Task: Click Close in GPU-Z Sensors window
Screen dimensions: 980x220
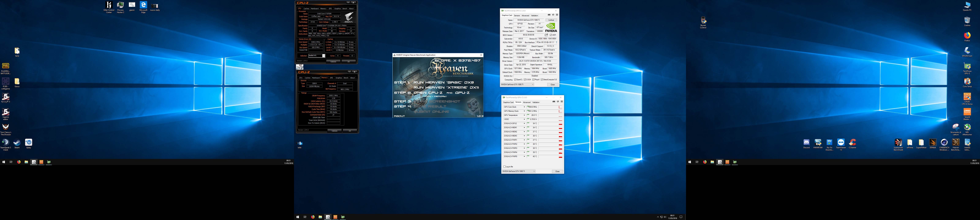Action: click(x=557, y=171)
